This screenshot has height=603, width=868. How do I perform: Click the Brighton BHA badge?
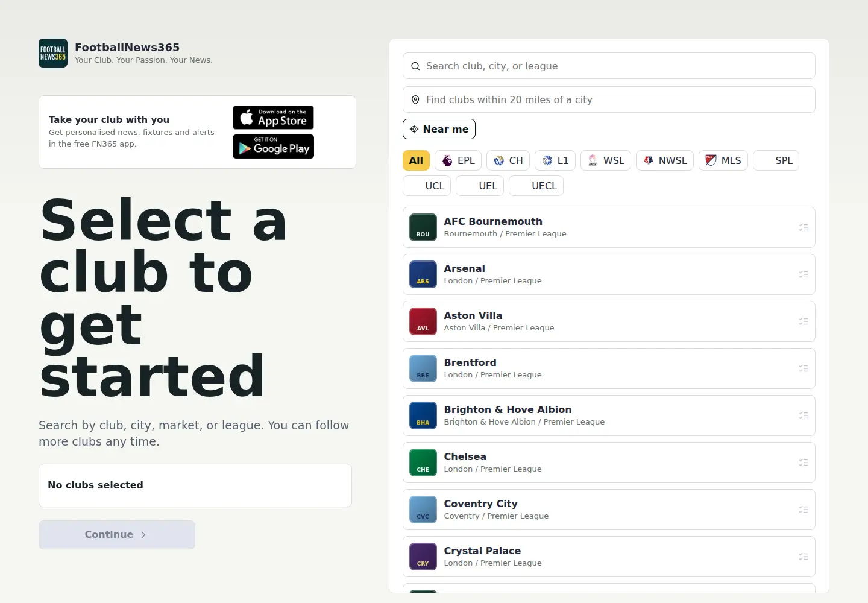(x=423, y=415)
